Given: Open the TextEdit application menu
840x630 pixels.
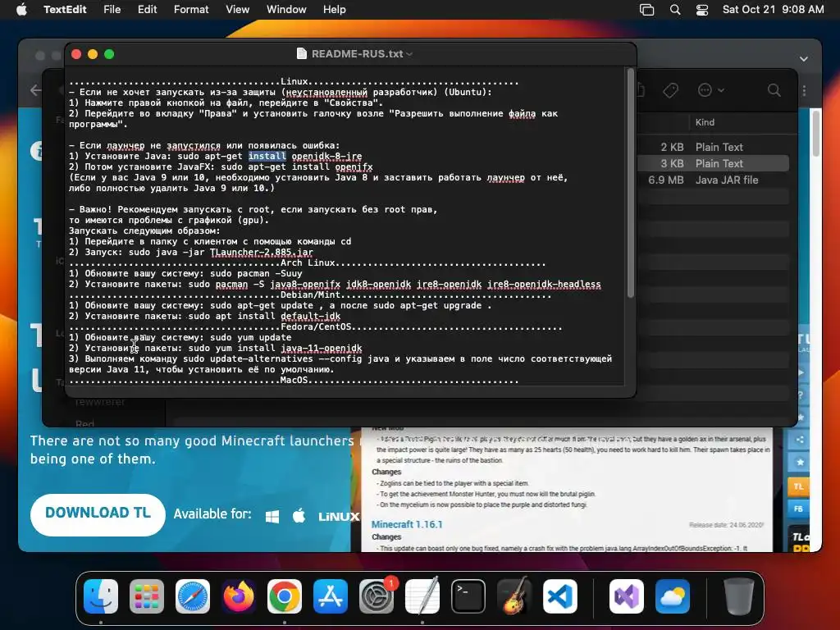Looking at the screenshot, I should click(x=65, y=10).
